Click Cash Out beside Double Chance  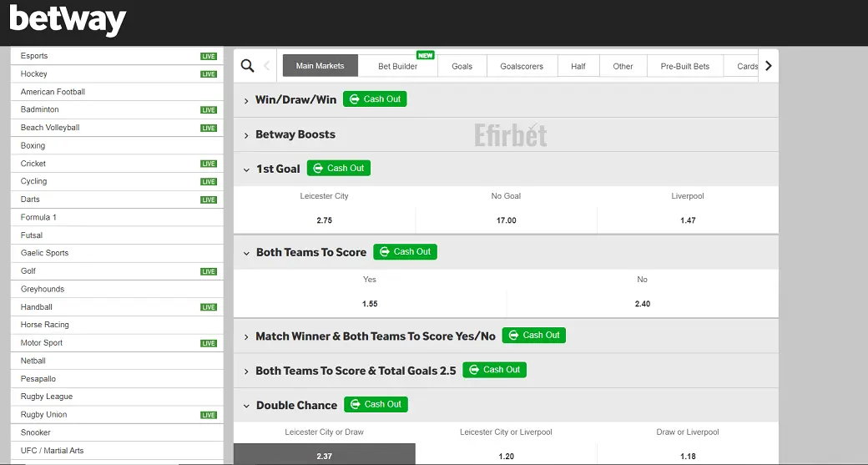click(376, 405)
